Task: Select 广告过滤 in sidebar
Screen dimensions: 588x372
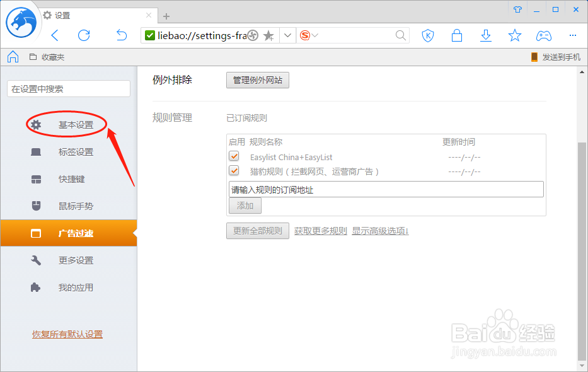Action: 68,233
